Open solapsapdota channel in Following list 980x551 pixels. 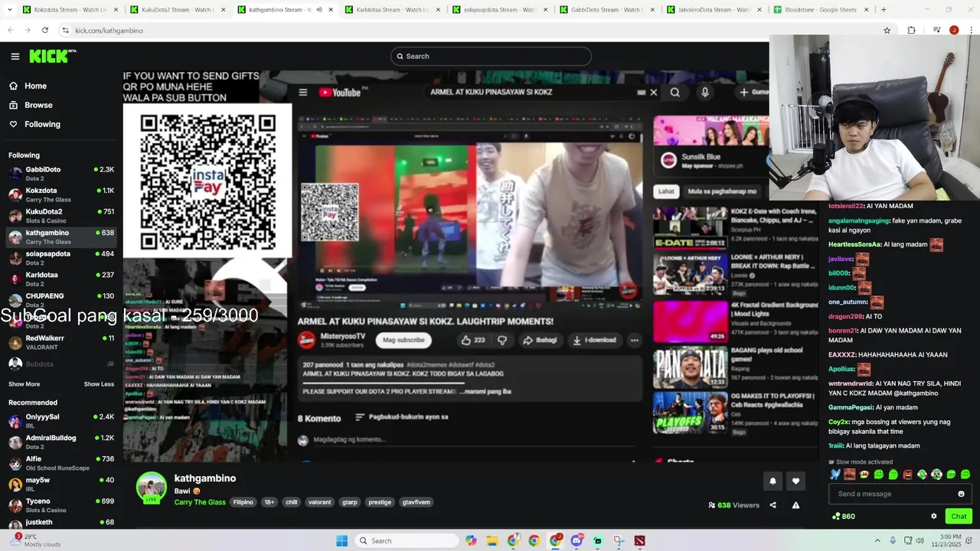(x=61, y=258)
